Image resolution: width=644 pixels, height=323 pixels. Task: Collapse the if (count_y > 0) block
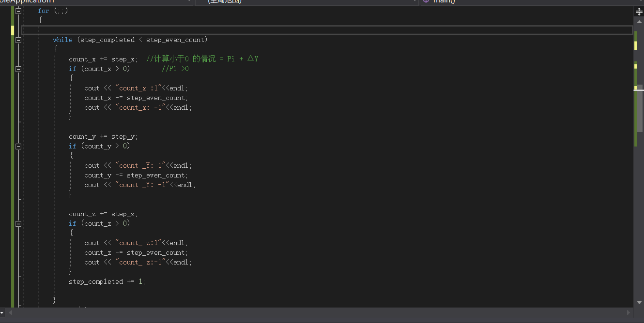pos(18,147)
